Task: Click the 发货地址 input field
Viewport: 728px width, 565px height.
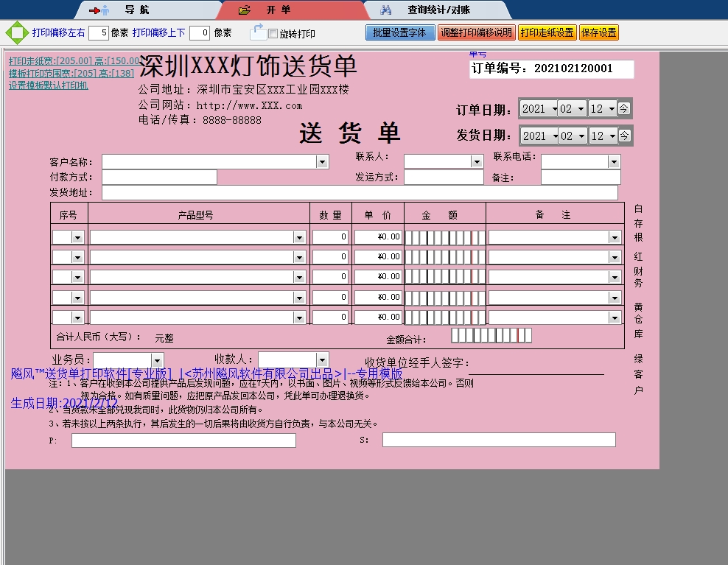Action: point(360,193)
